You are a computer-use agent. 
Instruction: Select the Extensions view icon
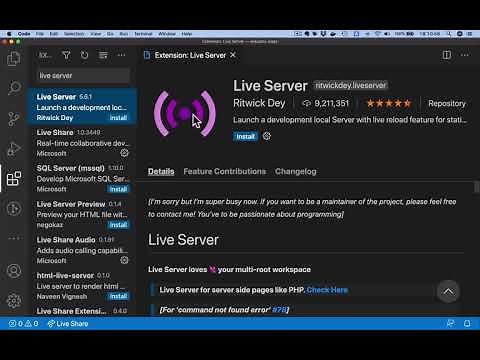[x=14, y=179]
